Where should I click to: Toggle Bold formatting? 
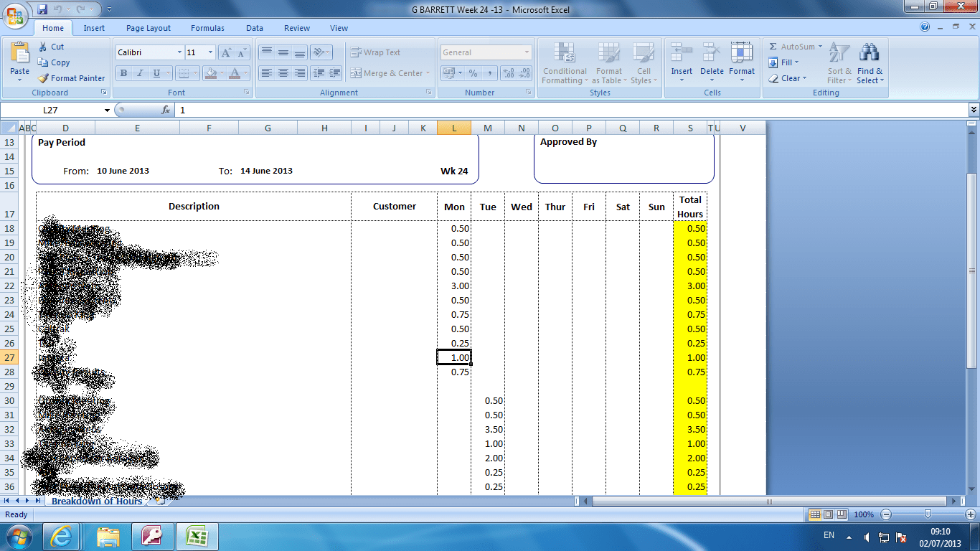tap(123, 73)
